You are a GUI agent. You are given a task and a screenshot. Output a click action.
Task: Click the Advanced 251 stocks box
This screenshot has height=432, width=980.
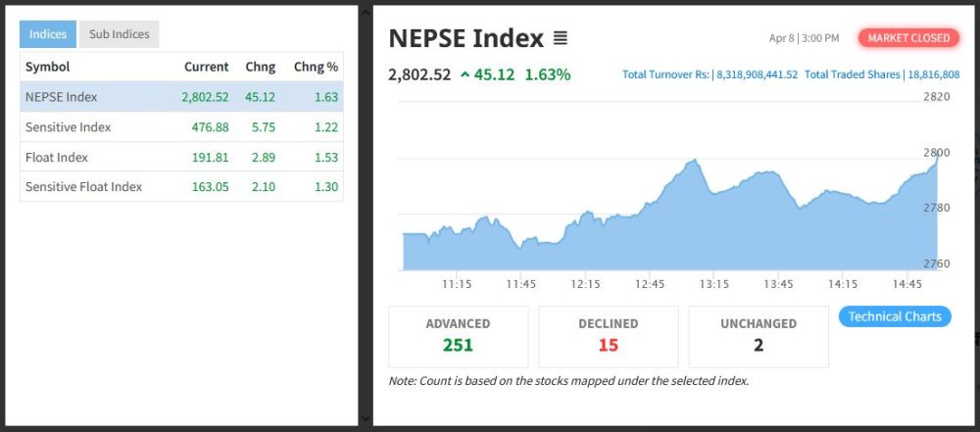click(458, 336)
